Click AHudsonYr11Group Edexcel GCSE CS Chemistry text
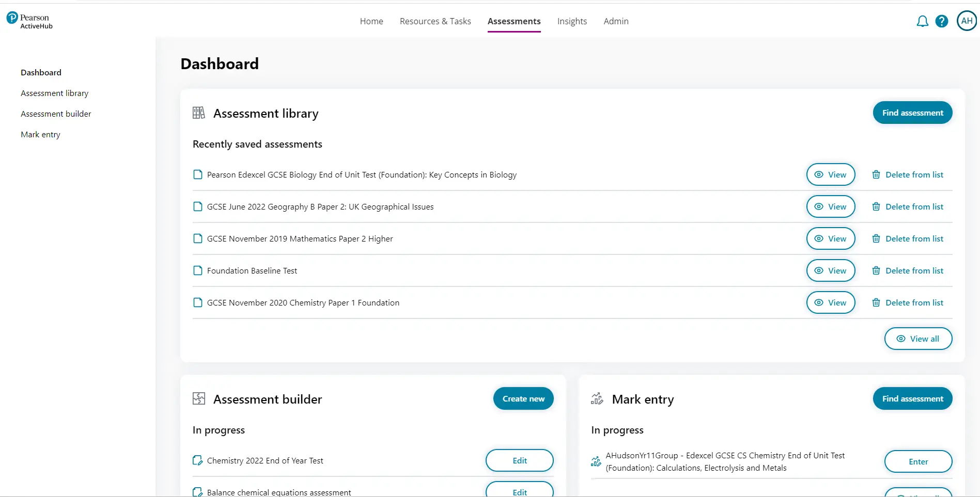The width and height of the screenshot is (980, 497). pos(725,461)
